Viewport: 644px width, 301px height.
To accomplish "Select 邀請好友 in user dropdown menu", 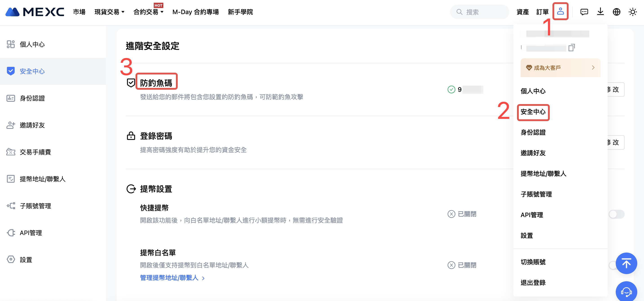I will (533, 153).
